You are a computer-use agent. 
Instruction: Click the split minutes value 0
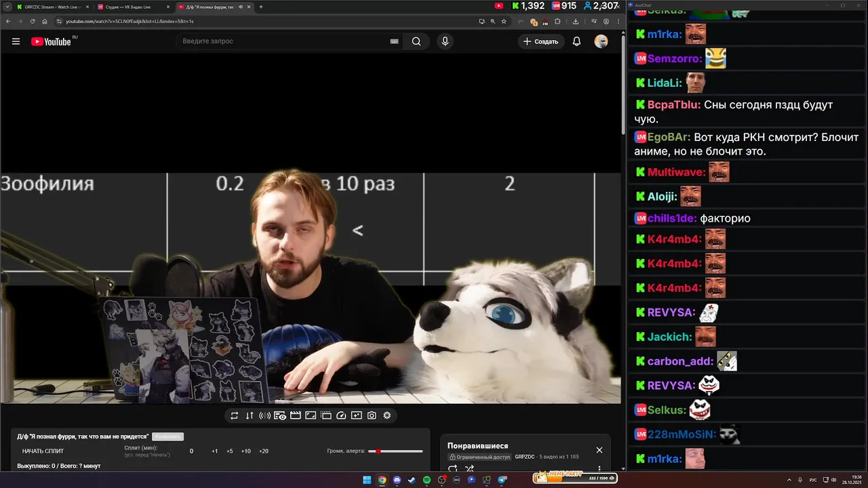(x=191, y=451)
